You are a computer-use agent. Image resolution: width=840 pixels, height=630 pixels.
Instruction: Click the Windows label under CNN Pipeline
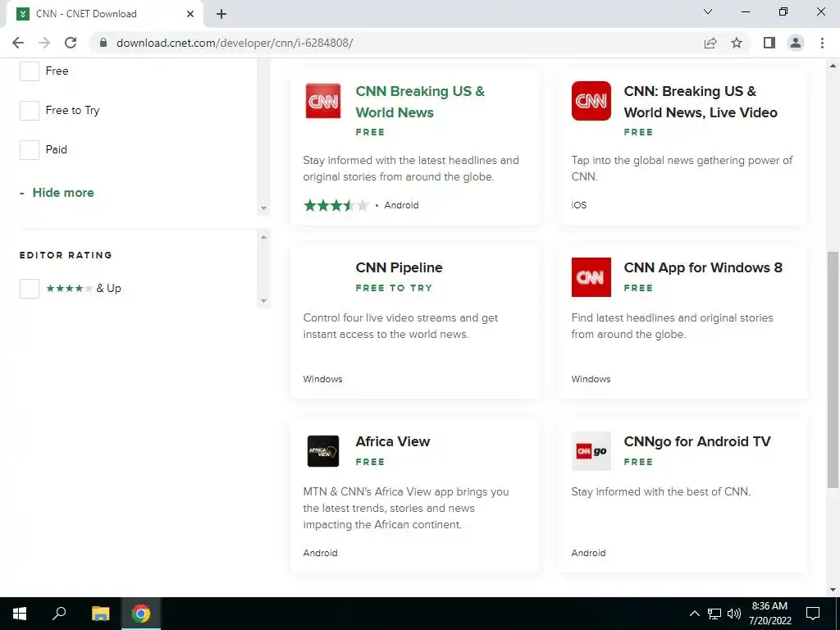(322, 379)
